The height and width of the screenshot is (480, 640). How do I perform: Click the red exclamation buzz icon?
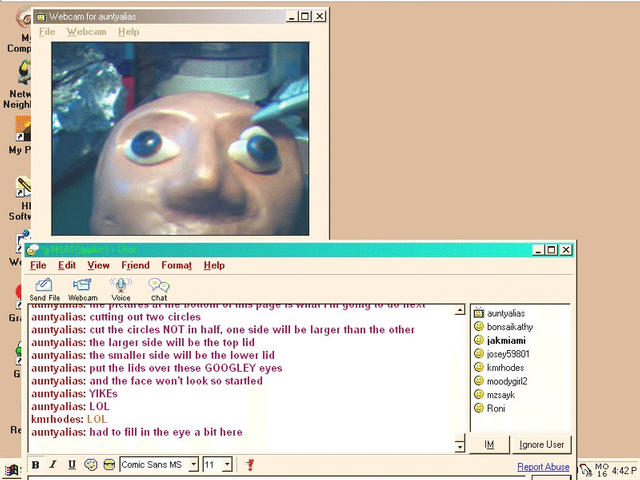(x=250, y=464)
